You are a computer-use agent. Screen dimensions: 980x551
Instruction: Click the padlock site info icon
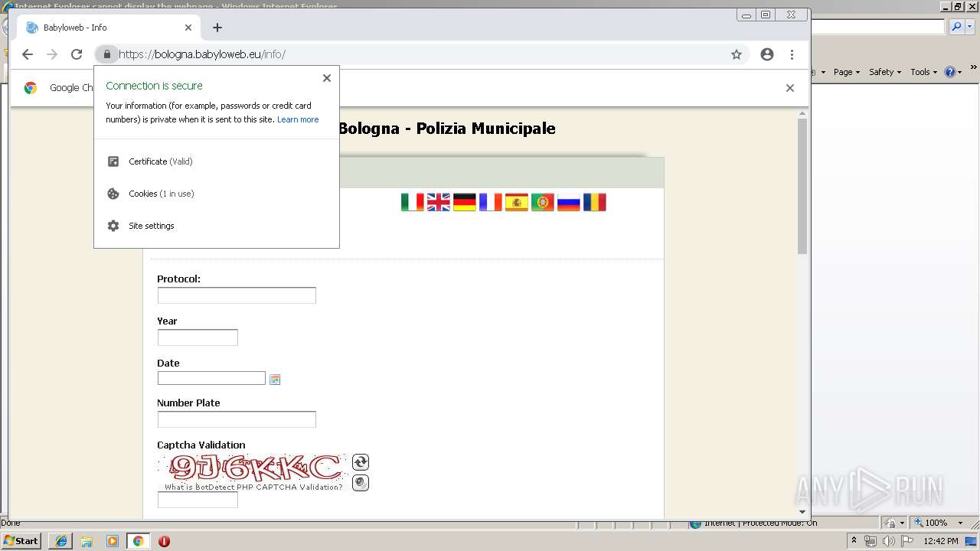tap(106, 54)
